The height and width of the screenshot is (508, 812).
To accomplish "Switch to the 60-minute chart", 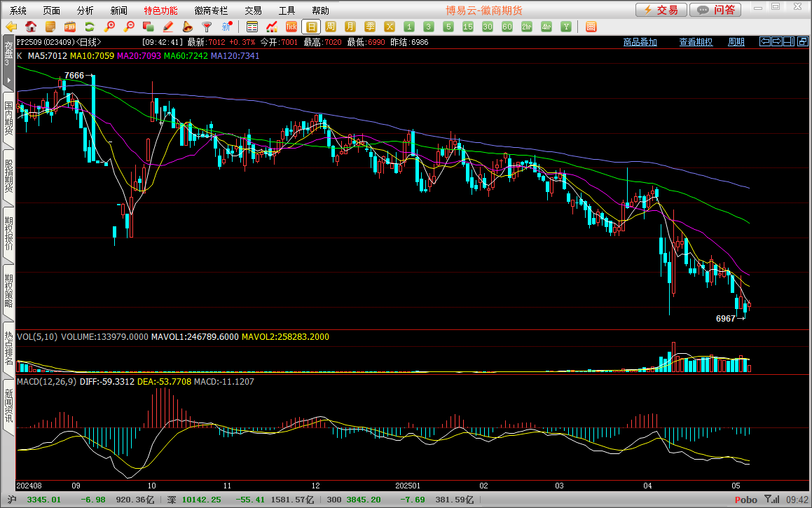I will [507, 27].
